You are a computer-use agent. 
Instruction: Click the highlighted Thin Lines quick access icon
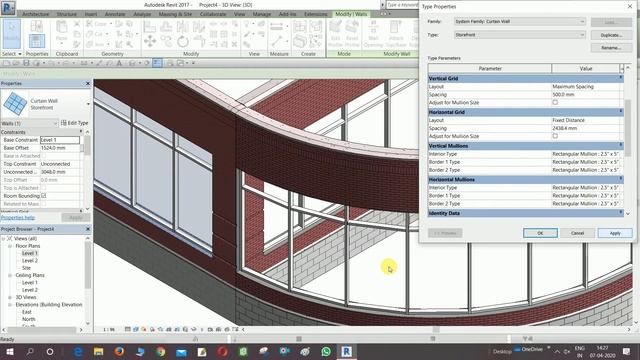pos(157,63)
